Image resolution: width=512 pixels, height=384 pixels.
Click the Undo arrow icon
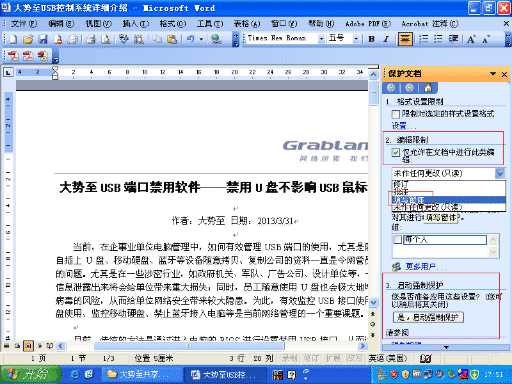tap(191, 39)
